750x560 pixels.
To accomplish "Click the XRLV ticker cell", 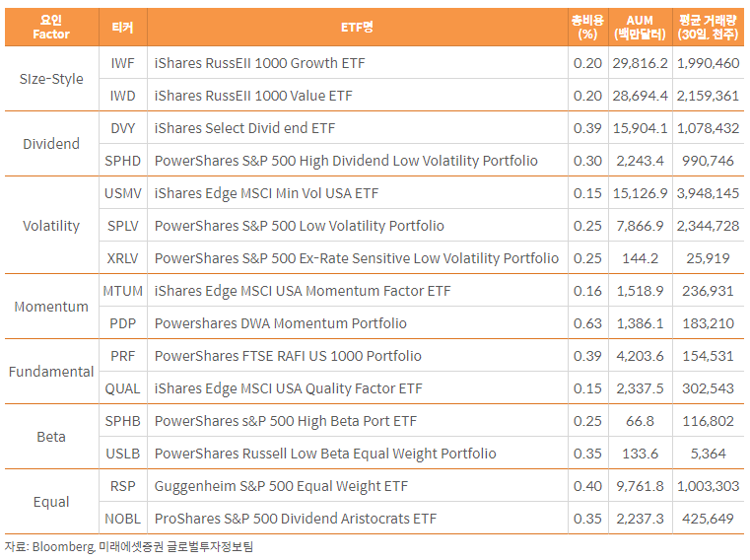I will tap(122, 258).
